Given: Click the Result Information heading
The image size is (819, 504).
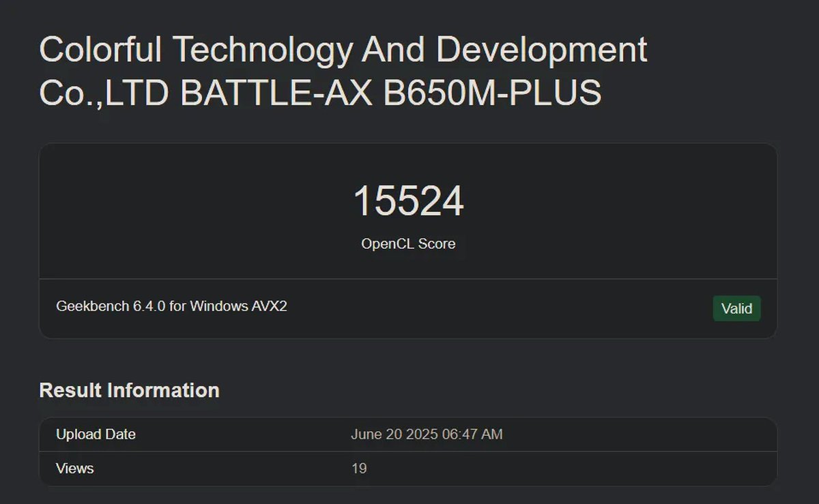Looking at the screenshot, I should (x=130, y=390).
